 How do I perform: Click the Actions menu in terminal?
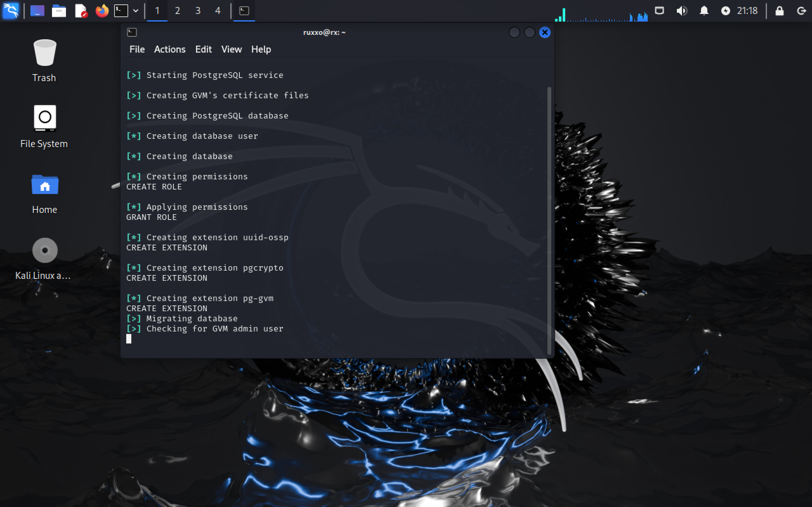pos(169,49)
